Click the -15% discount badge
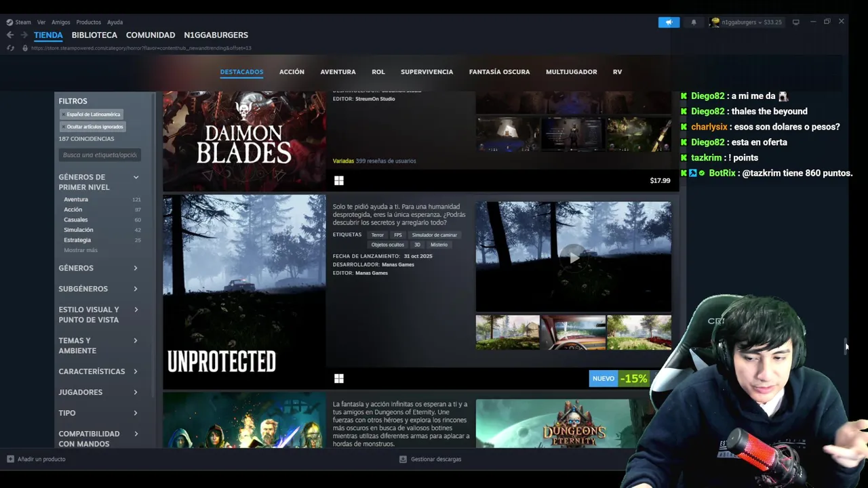 point(633,379)
